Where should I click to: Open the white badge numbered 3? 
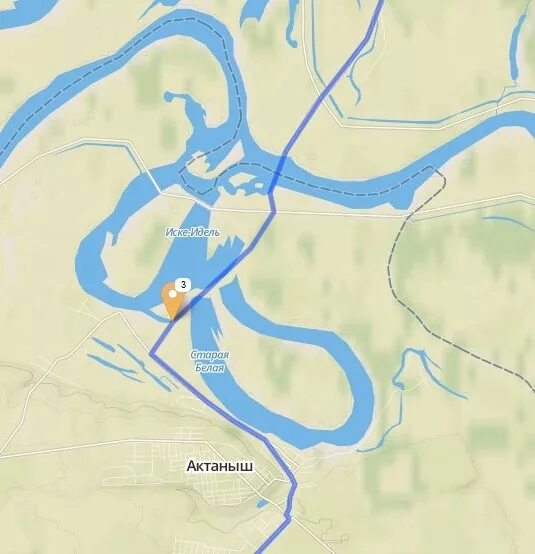(183, 285)
